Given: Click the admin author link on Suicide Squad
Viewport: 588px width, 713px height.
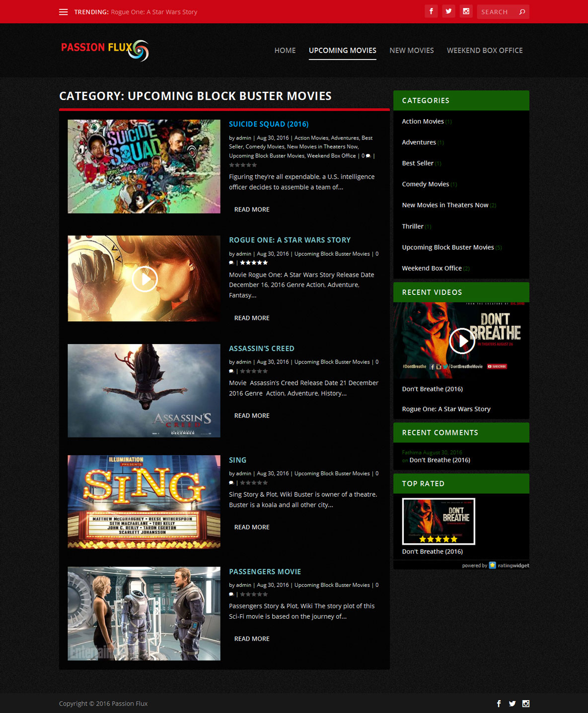Looking at the screenshot, I should [243, 138].
